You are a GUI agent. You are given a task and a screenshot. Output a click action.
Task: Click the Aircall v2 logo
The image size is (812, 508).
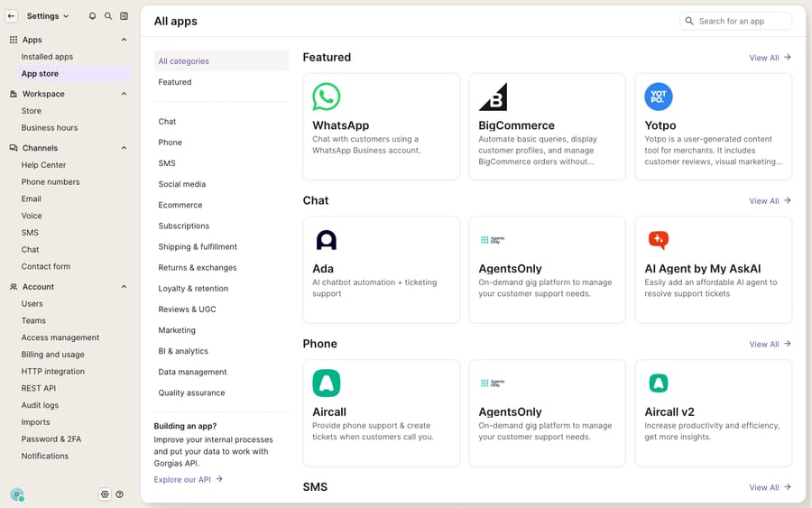659,383
